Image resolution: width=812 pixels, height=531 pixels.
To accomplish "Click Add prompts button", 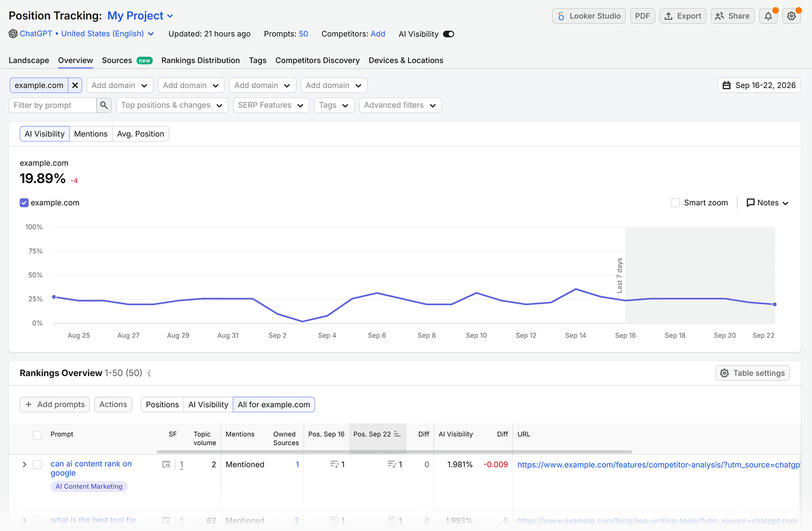I will tap(55, 404).
